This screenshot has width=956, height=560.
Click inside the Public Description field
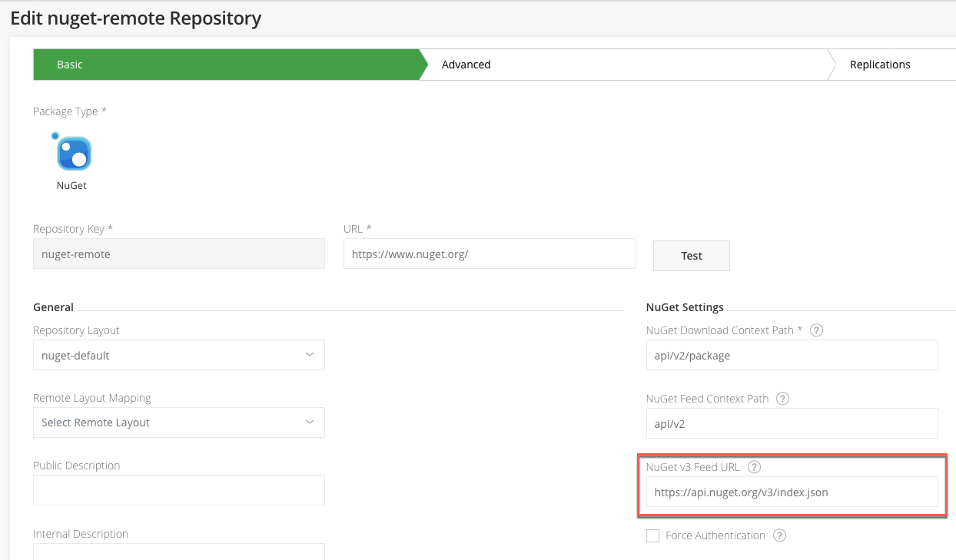coord(178,489)
